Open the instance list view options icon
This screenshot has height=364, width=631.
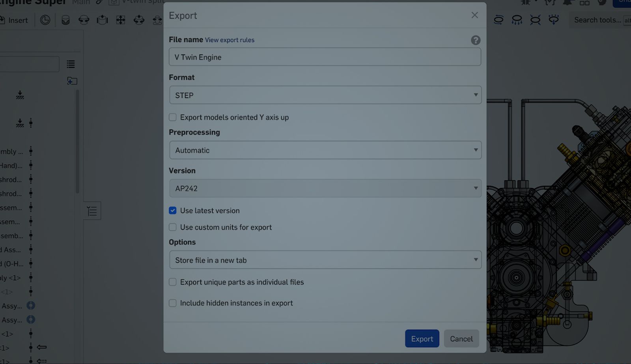[x=71, y=64]
